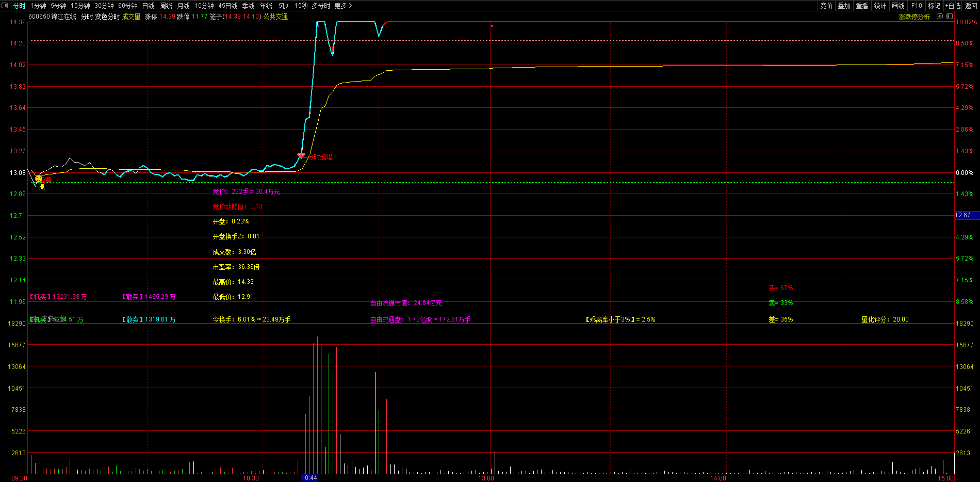
Task: Switch to 5分钟 chart period
Action: click(x=58, y=6)
